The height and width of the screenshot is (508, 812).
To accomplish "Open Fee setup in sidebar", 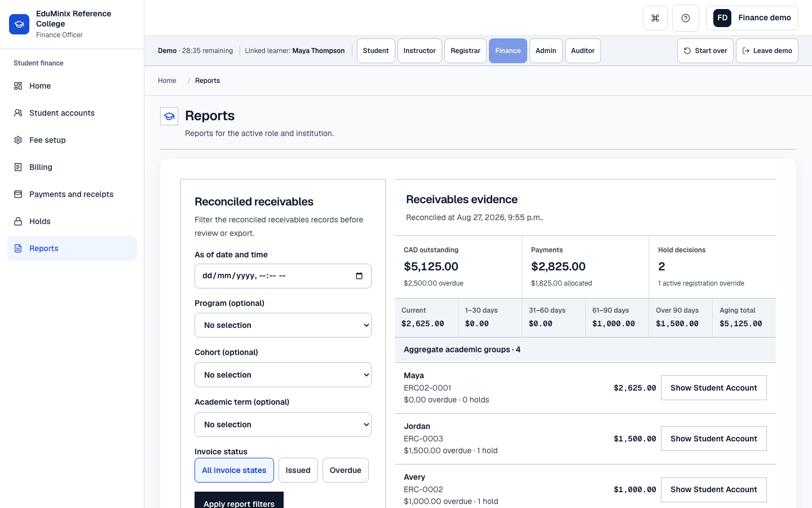I will [72, 140].
